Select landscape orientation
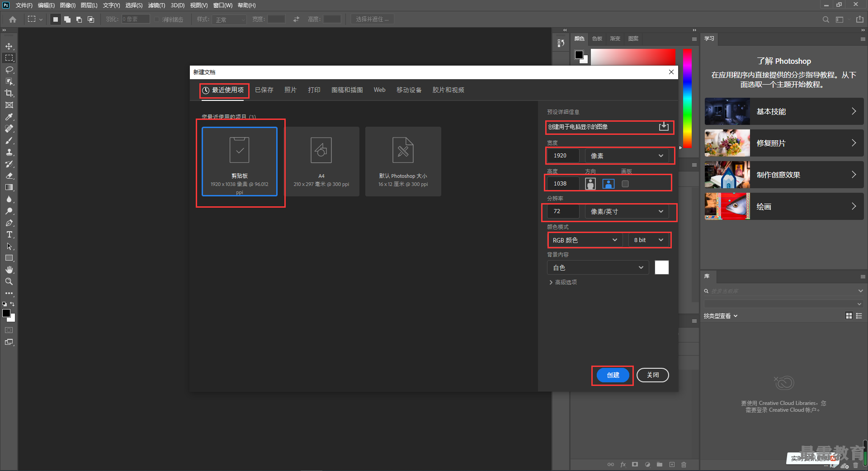 609,184
